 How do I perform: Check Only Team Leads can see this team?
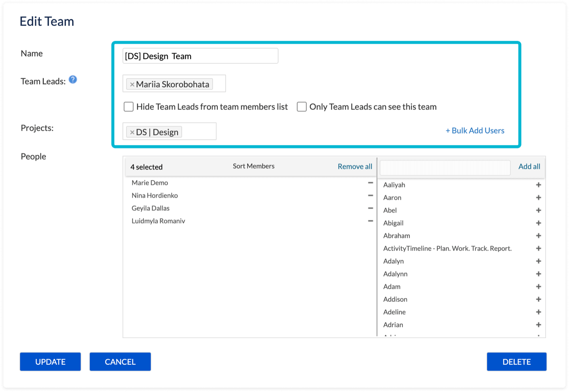[301, 107]
